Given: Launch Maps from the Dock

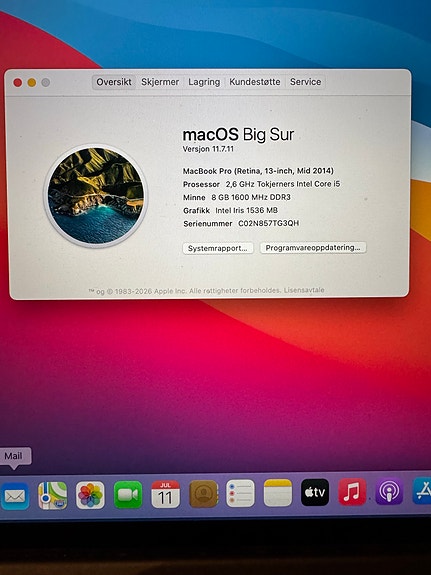Looking at the screenshot, I should pos(53,495).
